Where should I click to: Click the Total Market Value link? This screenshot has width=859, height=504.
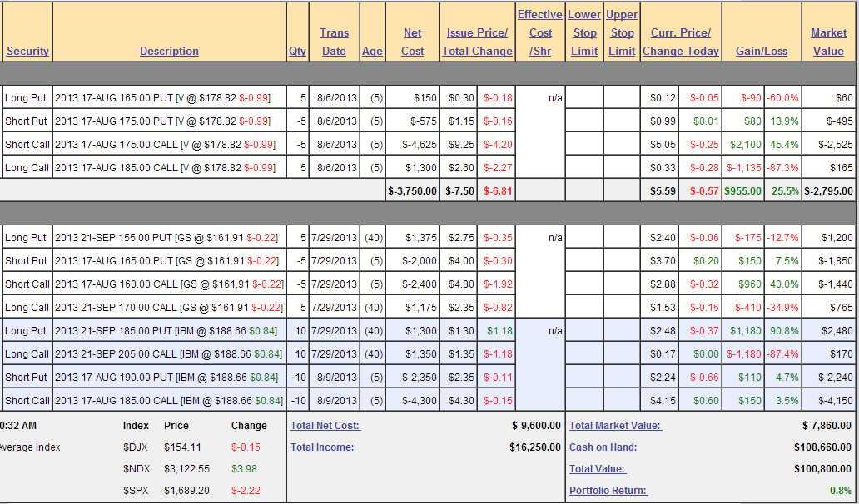(x=615, y=425)
